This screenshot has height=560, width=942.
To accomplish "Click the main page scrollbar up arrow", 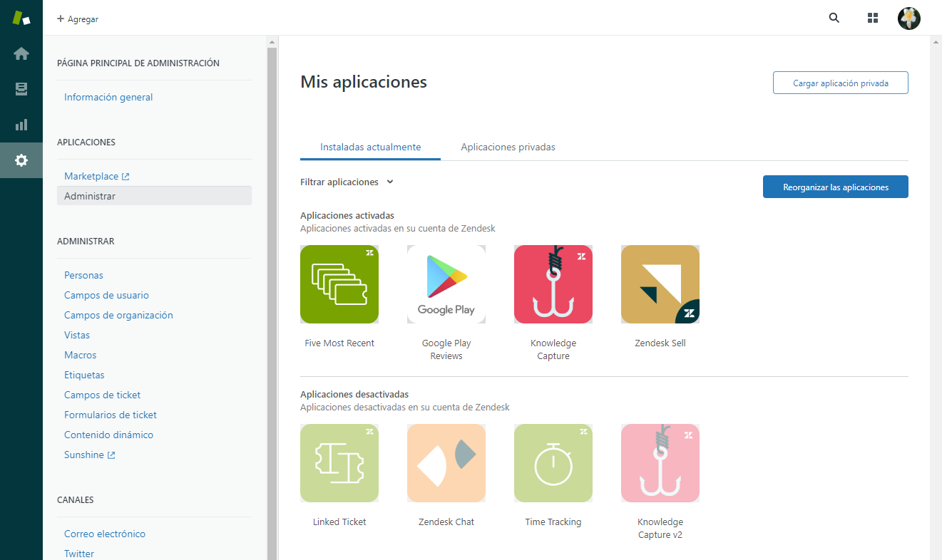I will coord(936,41).
